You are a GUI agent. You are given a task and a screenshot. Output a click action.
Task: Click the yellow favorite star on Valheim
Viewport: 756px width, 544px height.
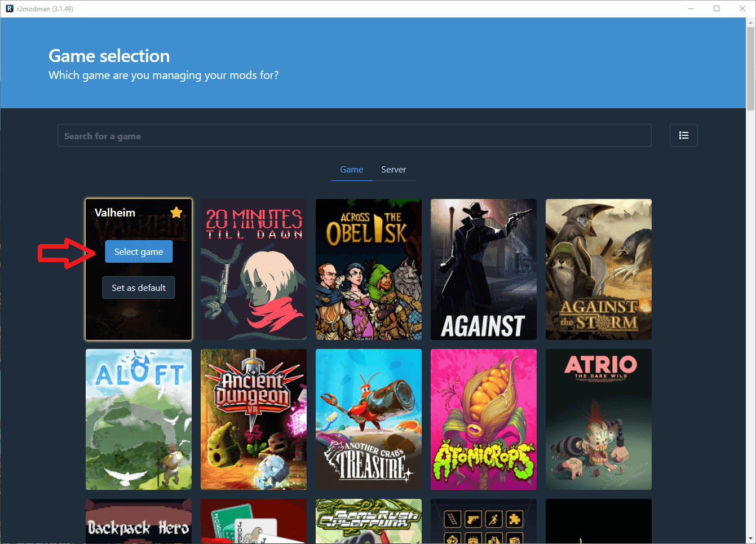(x=176, y=213)
